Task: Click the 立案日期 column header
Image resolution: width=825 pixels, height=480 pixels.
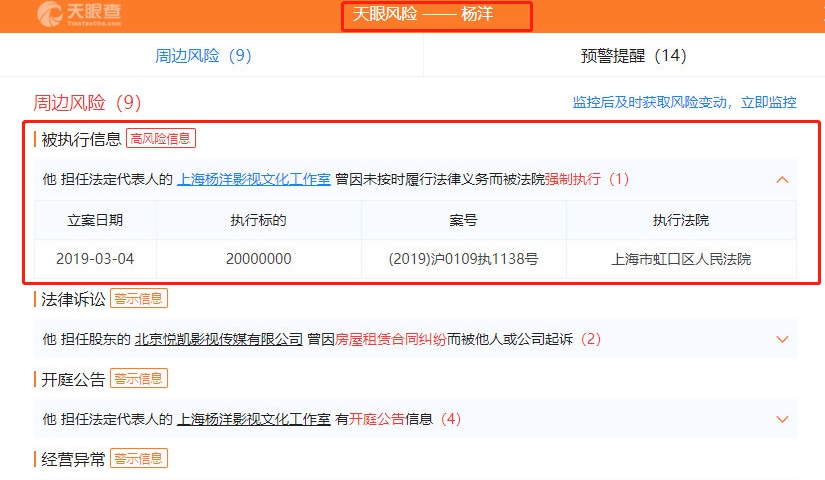Action: (x=96, y=220)
